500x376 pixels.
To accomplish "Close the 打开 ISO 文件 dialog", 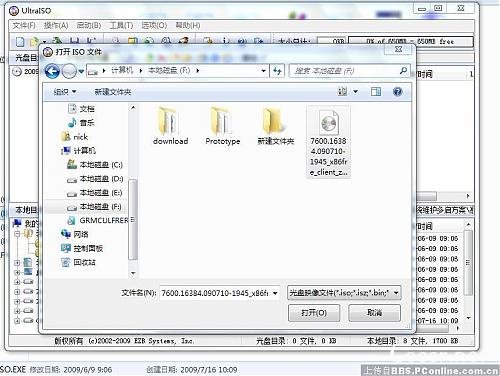I will [x=398, y=49].
